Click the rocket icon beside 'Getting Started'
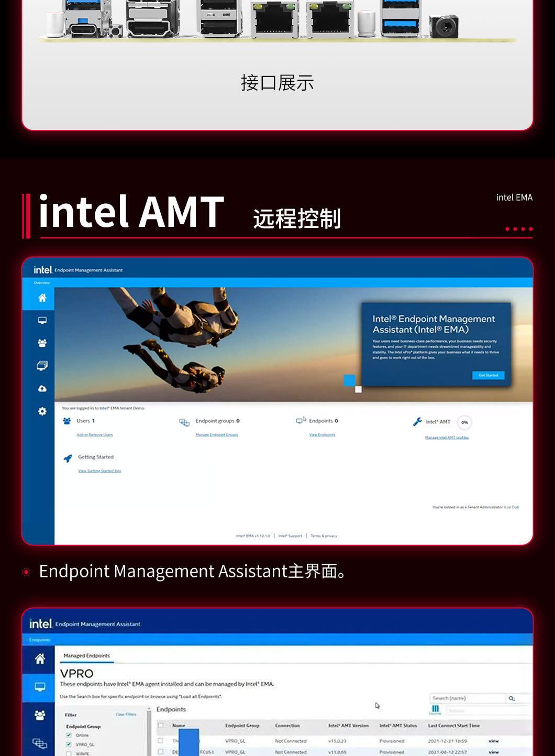This screenshot has width=555, height=756. (68, 458)
